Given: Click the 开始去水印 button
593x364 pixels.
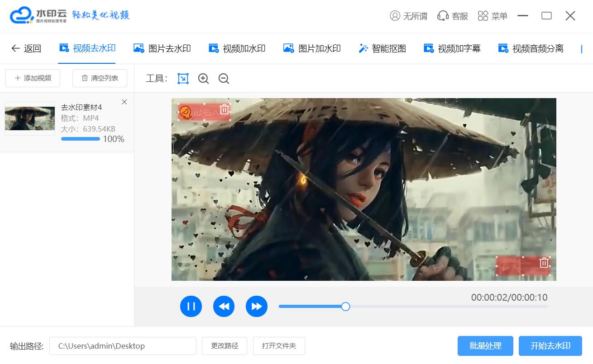Looking at the screenshot, I should click(550, 346).
